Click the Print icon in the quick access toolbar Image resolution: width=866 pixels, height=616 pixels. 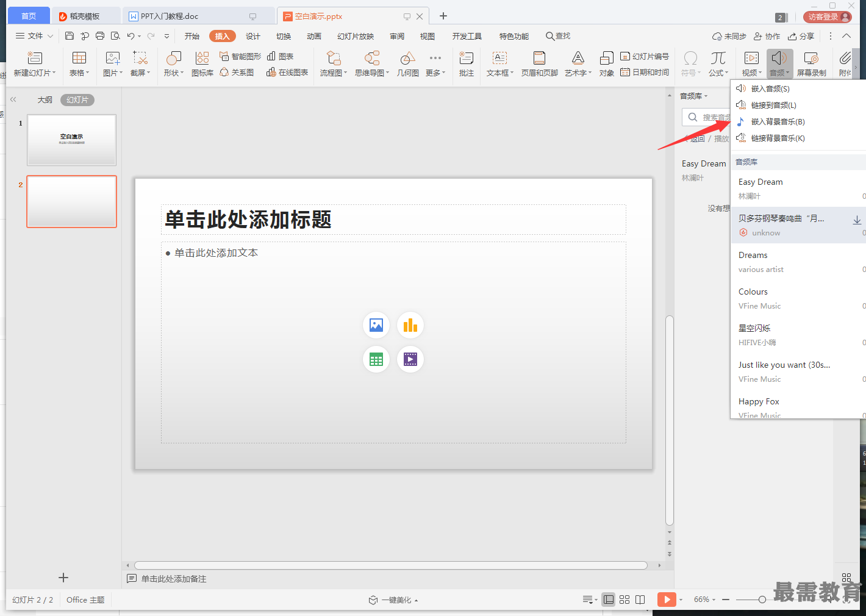(x=100, y=36)
